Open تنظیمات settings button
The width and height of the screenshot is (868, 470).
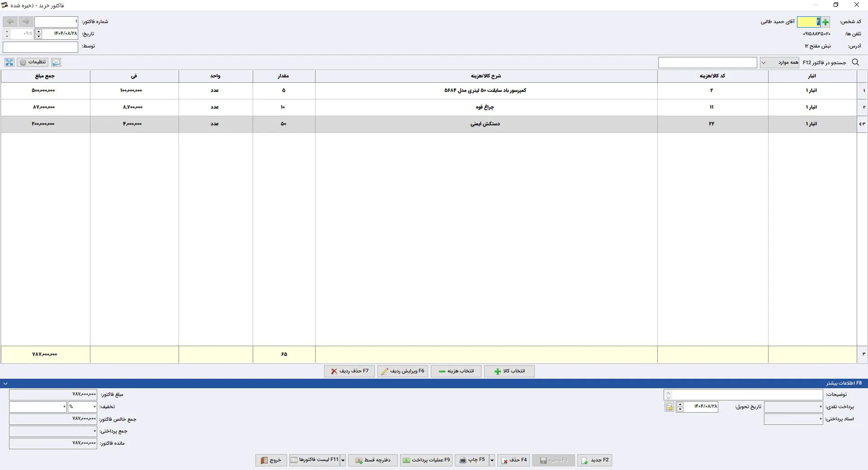tap(33, 62)
